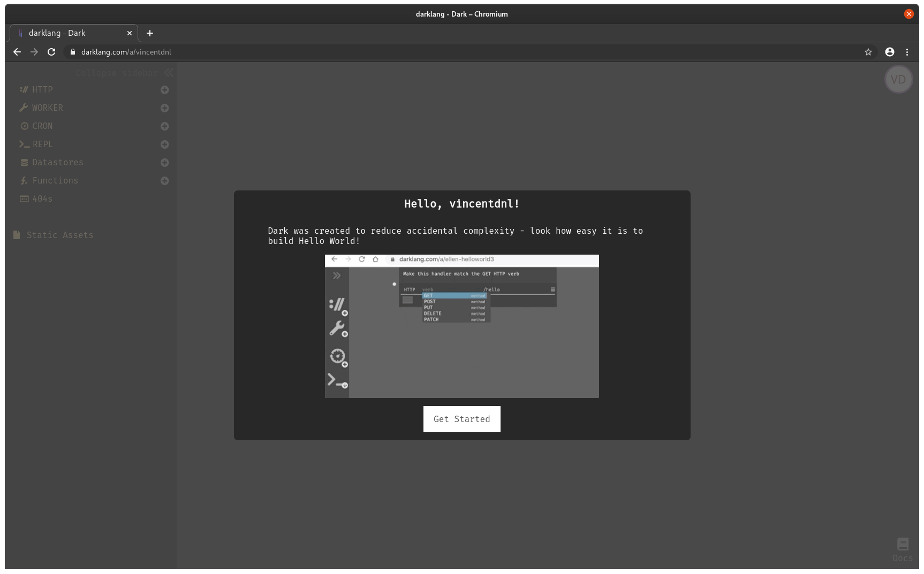
Task: Add a new REPL with plus icon
Action: 165,144
